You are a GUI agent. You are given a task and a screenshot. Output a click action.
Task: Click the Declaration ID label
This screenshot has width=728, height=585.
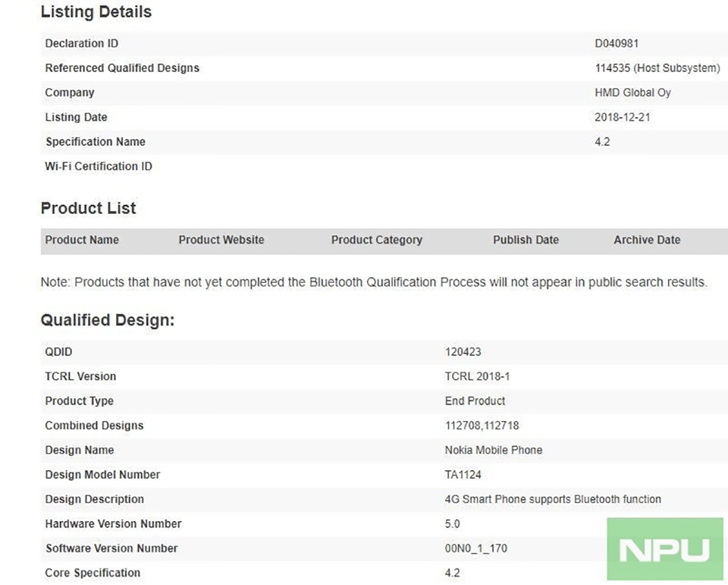(x=82, y=43)
